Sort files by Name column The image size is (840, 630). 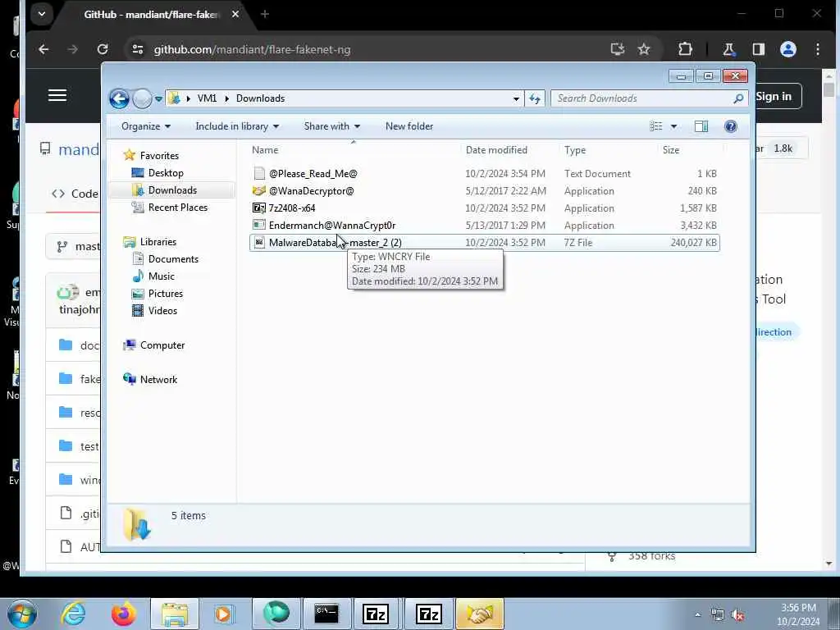(x=265, y=150)
